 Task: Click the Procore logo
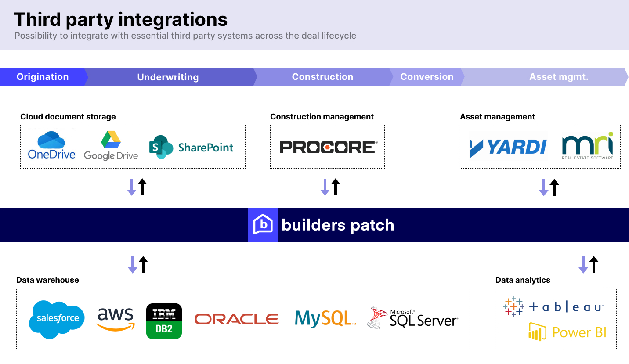click(x=328, y=147)
